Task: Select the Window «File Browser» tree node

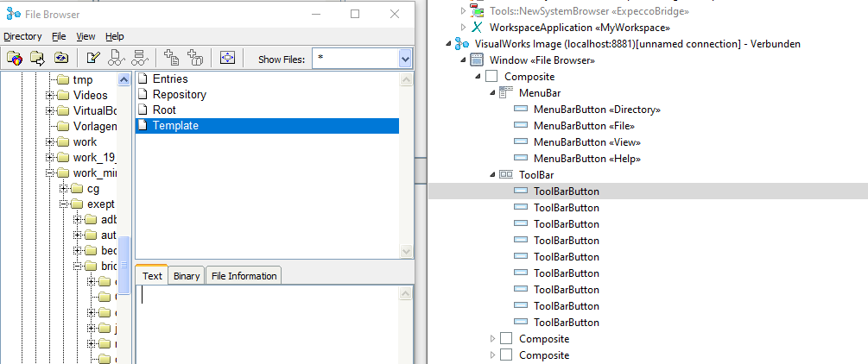Action: (x=542, y=60)
